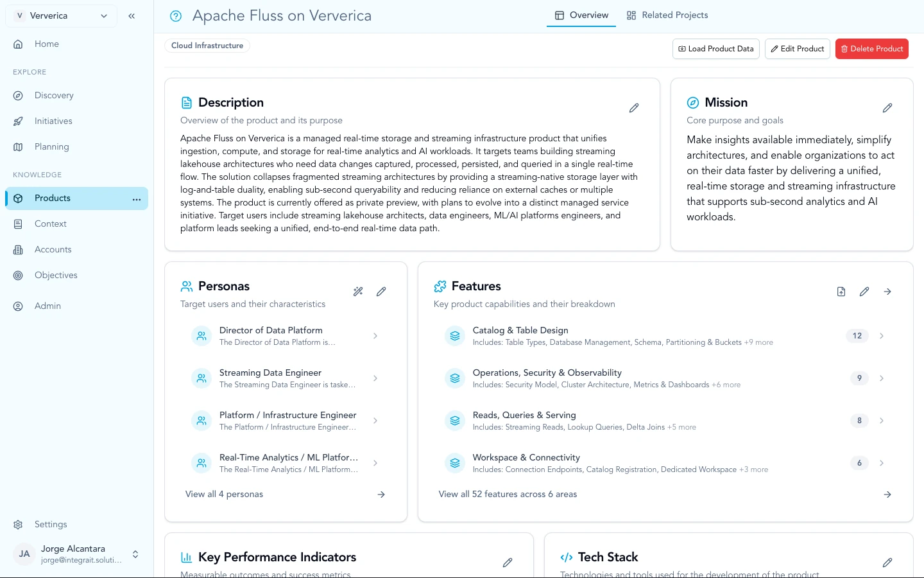Open the Planning section
Image resolution: width=924 pixels, height=578 pixels.
(x=51, y=146)
